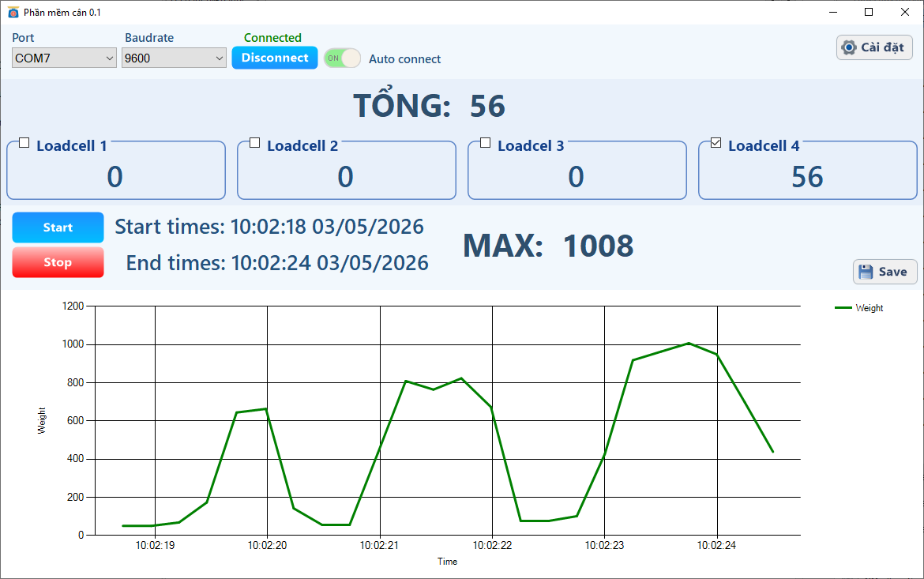Open the COM7 port dropdown
This screenshot has width=924, height=579.
(x=64, y=58)
